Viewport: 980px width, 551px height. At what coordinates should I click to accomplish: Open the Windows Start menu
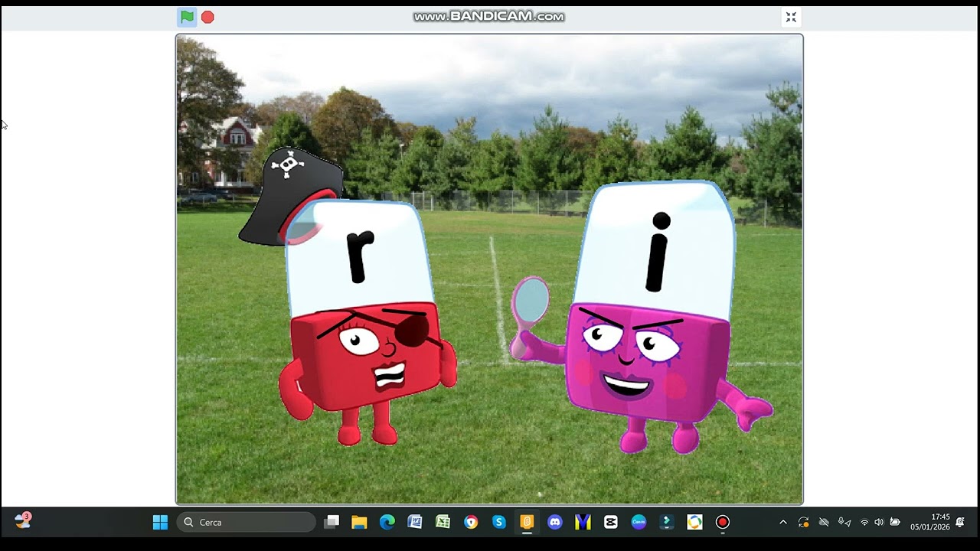coord(160,522)
